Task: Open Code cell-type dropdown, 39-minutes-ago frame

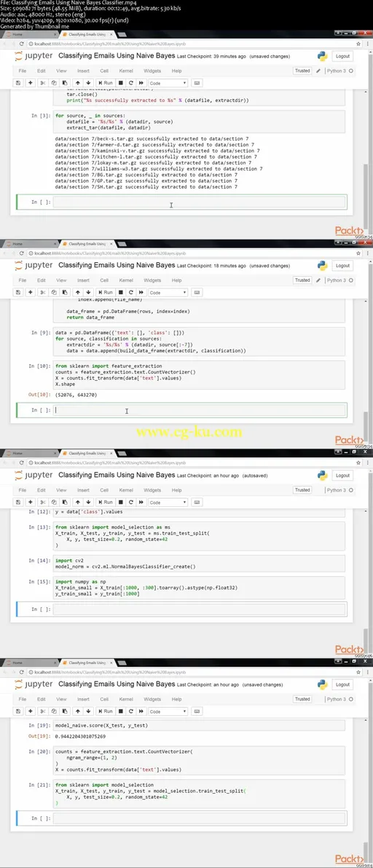Action: pos(168,83)
